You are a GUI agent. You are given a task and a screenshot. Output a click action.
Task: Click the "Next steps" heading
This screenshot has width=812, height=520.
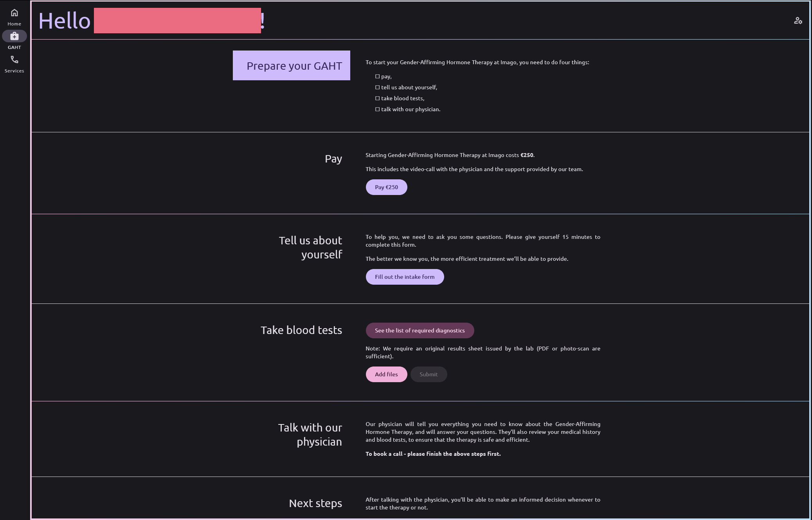click(315, 503)
